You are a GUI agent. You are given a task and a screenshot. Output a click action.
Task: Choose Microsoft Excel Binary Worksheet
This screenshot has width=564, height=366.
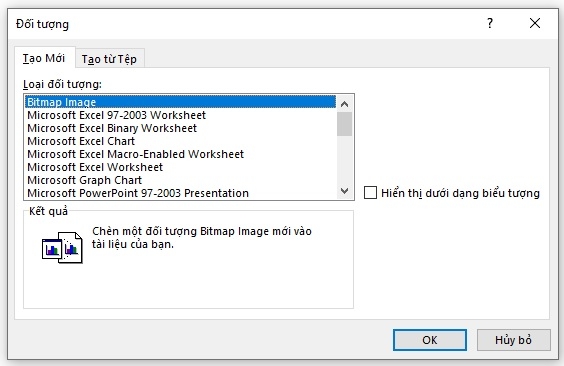click(x=180, y=128)
